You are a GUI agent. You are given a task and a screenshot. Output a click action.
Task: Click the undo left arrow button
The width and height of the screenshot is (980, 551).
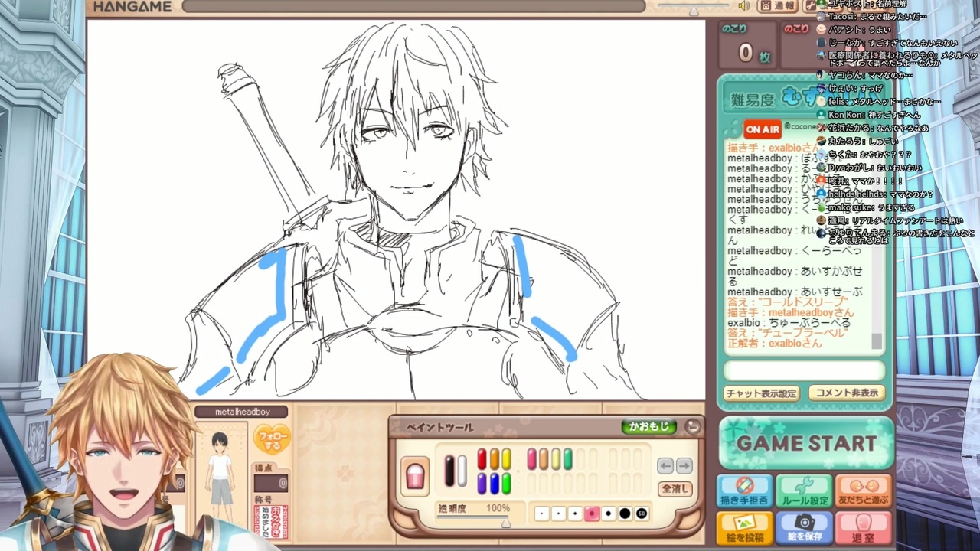coord(665,466)
